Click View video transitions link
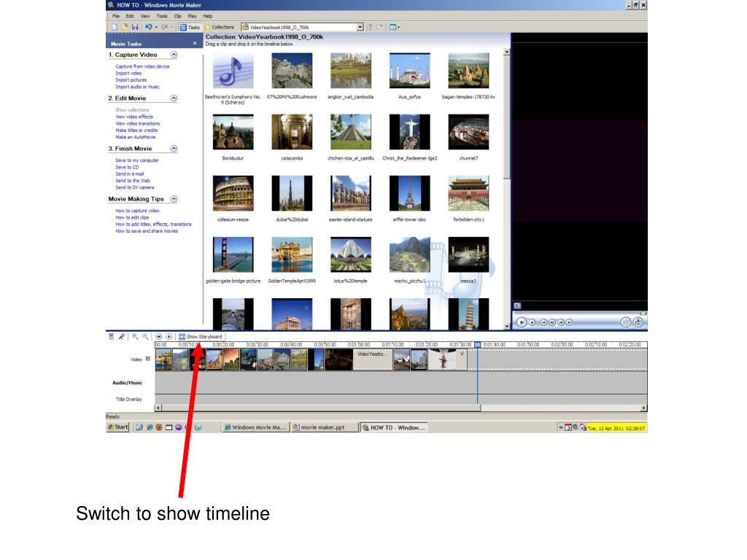 point(138,123)
